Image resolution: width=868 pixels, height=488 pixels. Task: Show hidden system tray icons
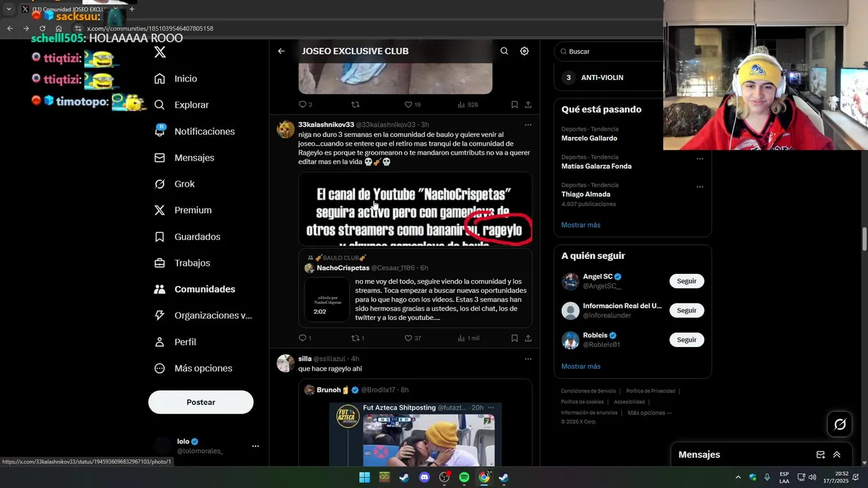(738, 477)
